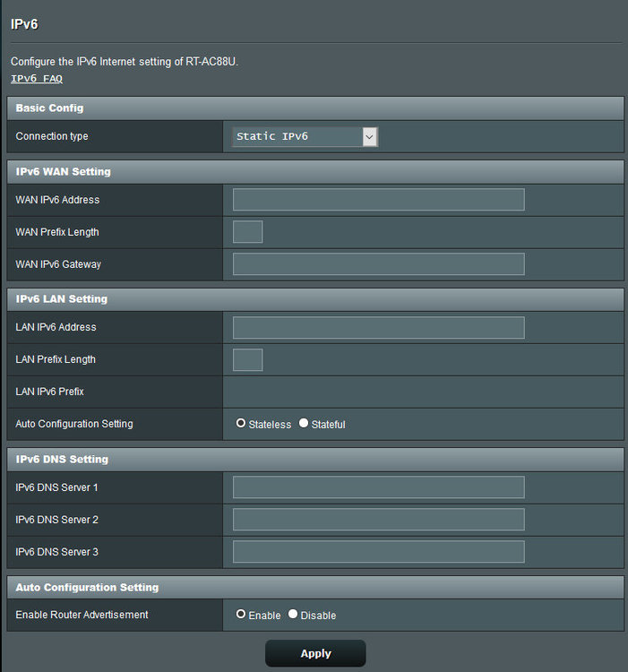Focus the IPv6 DNS Server 3 field
The height and width of the screenshot is (672, 628).
click(x=378, y=552)
